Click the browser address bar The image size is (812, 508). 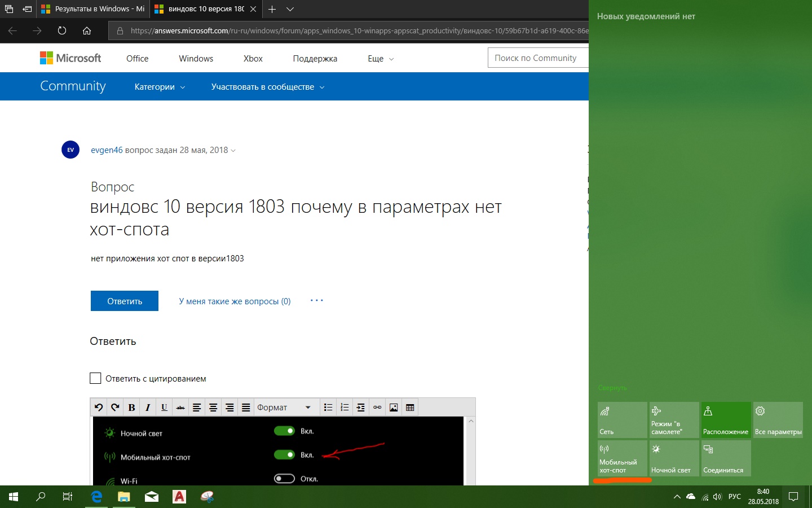348,30
